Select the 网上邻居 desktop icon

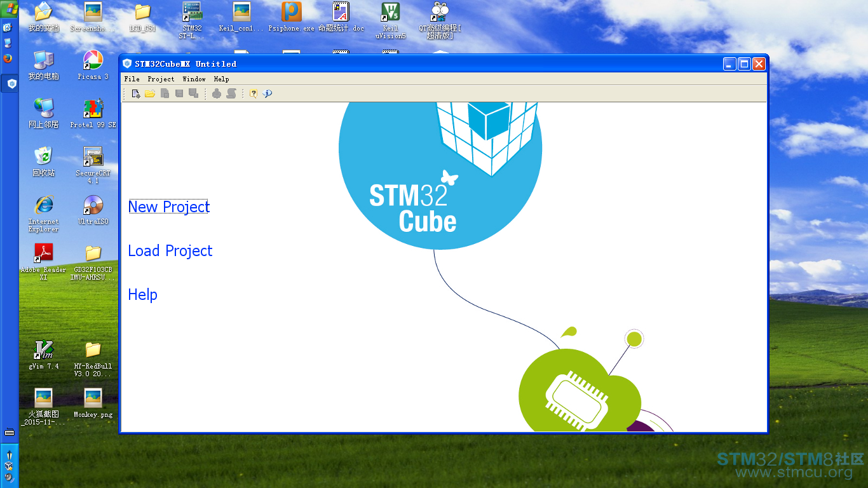click(43, 114)
